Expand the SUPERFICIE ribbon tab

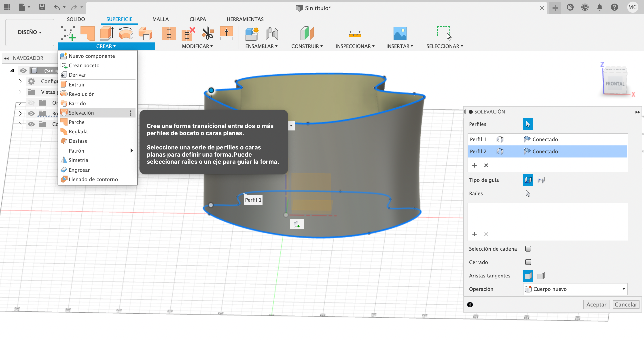tap(119, 19)
